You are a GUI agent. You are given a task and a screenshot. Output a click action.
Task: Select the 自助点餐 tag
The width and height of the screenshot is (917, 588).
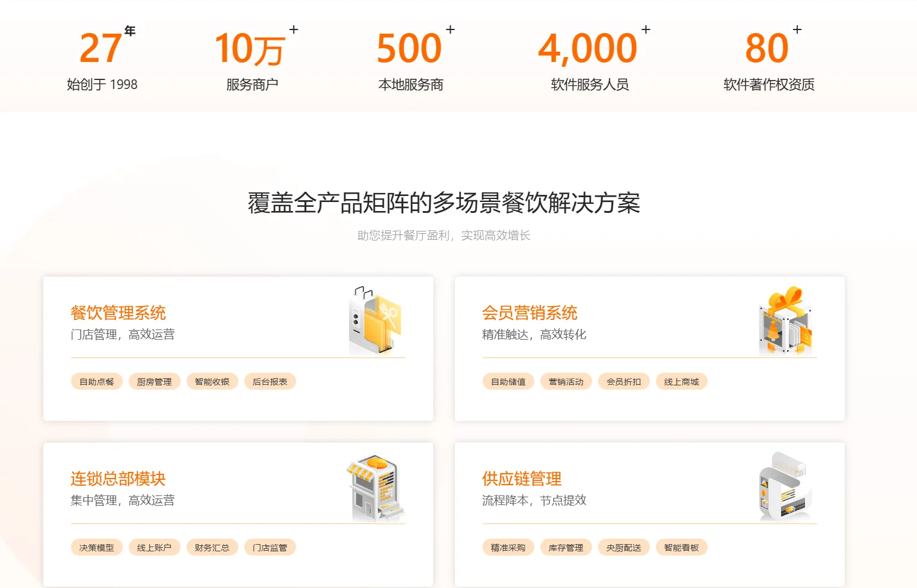(97, 382)
